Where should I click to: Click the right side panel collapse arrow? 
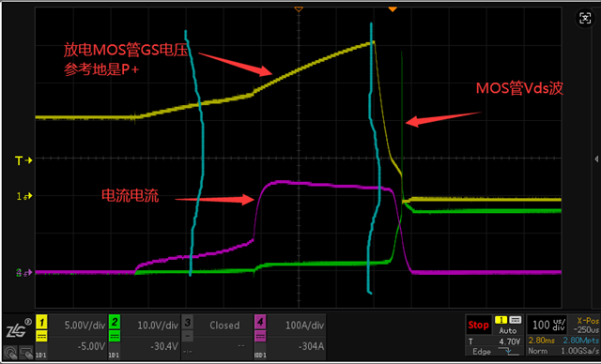(596, 159)
